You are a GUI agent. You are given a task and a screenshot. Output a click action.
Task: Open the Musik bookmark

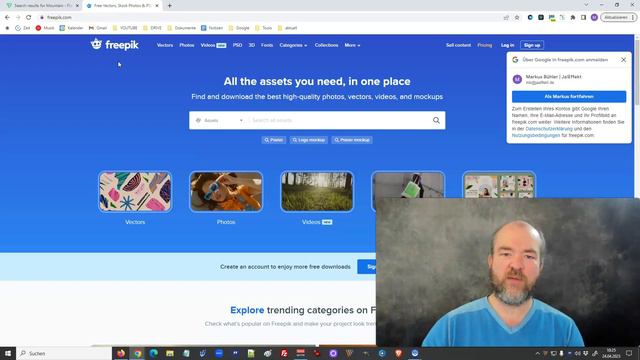click(x=45, y=28)
